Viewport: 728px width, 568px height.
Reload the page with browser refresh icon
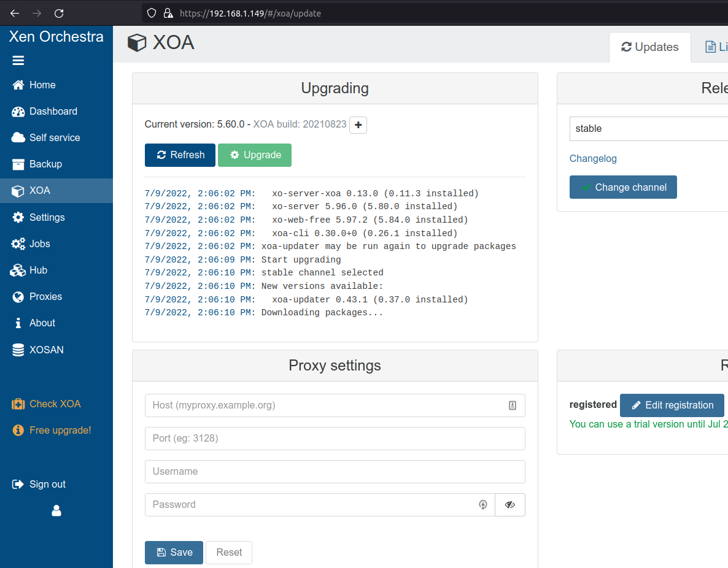click(x=59, y=13)
